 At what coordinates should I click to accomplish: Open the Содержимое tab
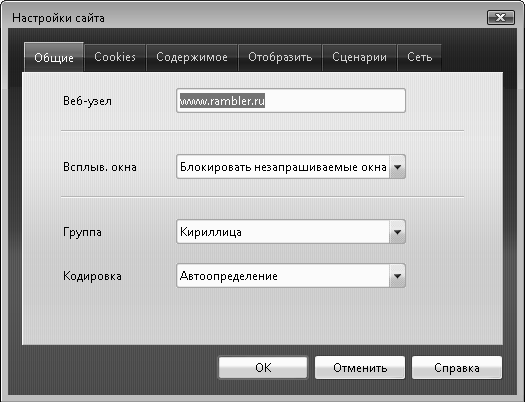point(192,57)
